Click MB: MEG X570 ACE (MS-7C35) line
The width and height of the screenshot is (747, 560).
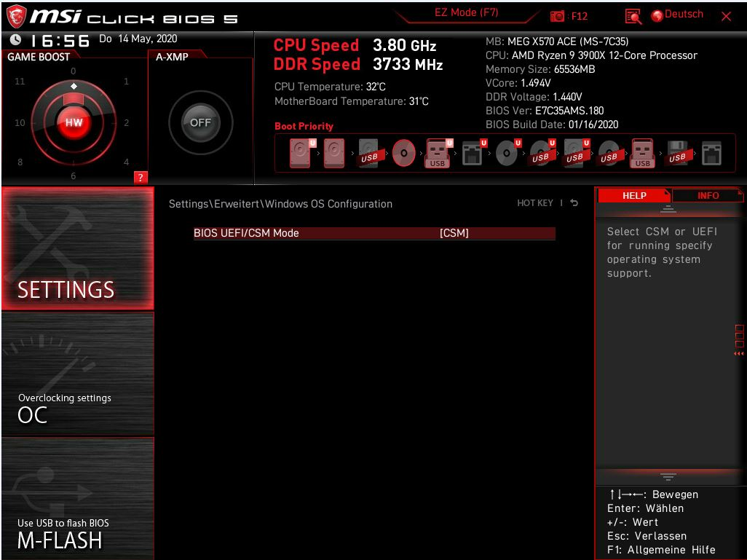pyautogui.click(x=557, y=42)
